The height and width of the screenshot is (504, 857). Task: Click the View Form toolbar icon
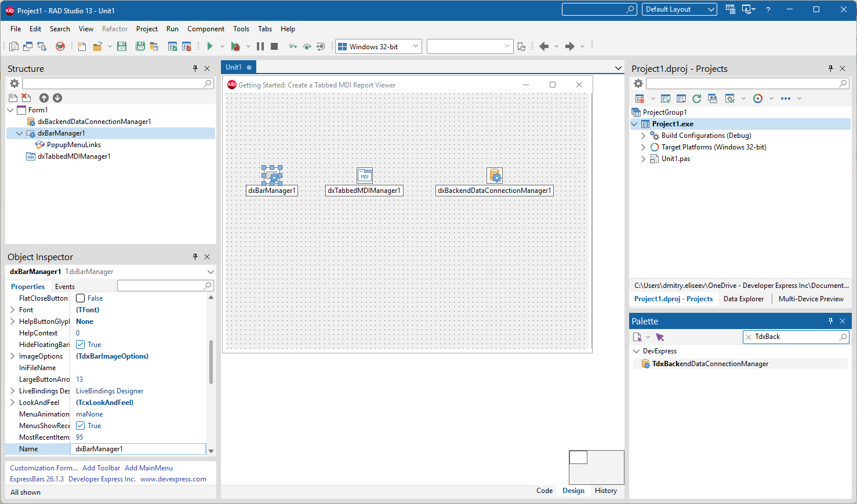28,46
